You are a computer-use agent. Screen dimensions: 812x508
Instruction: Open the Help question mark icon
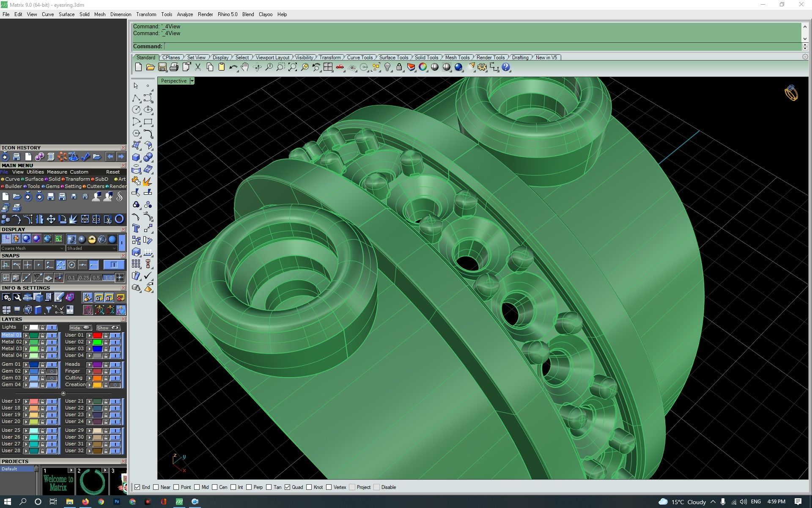(x=506, y=67)
